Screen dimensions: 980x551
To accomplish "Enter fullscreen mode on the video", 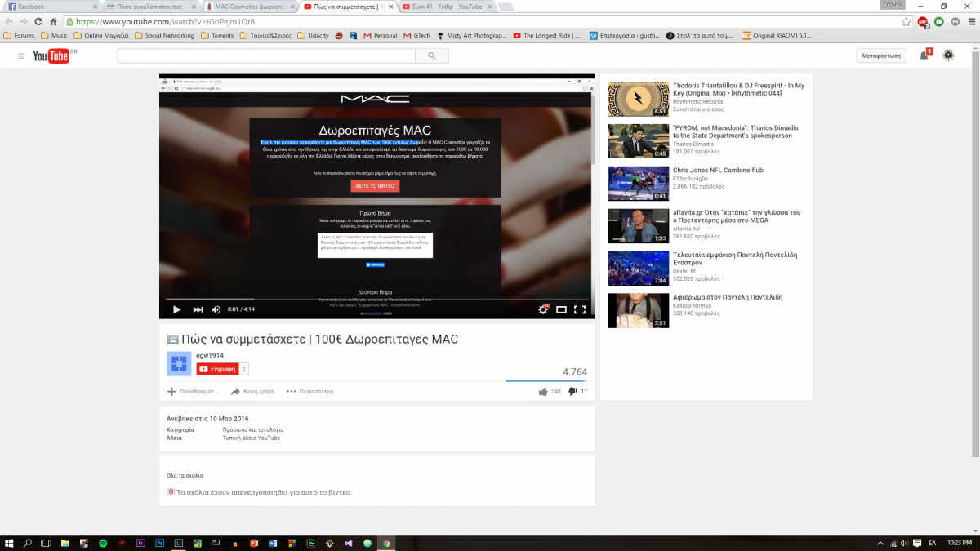I will click(x=580, y=309).
